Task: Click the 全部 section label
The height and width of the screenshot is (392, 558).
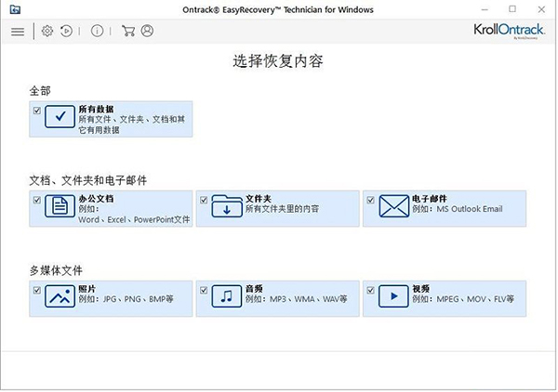Action: 40,91
